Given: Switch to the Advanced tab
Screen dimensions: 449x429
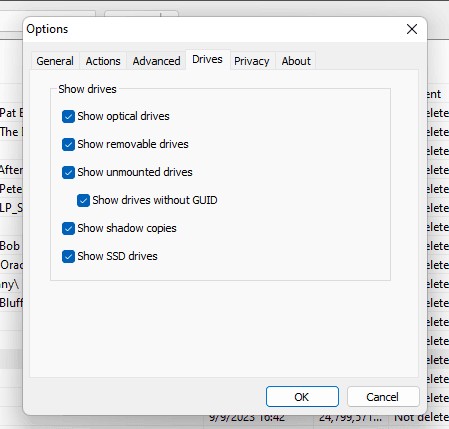Looking at the screenshot, I should (x=156, y=61).
